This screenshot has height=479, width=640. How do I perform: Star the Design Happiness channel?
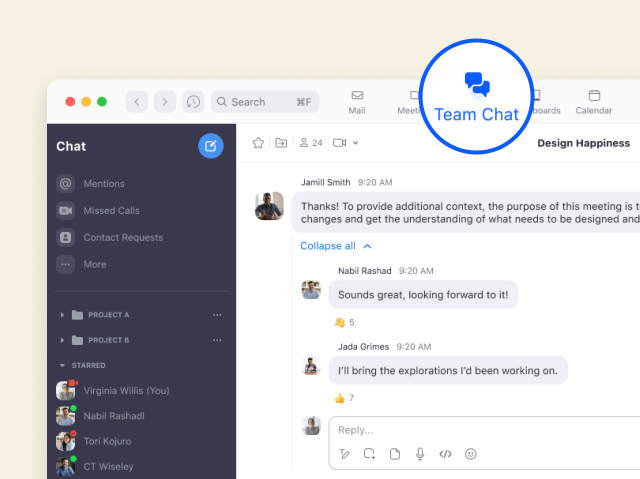click(258, 143)
